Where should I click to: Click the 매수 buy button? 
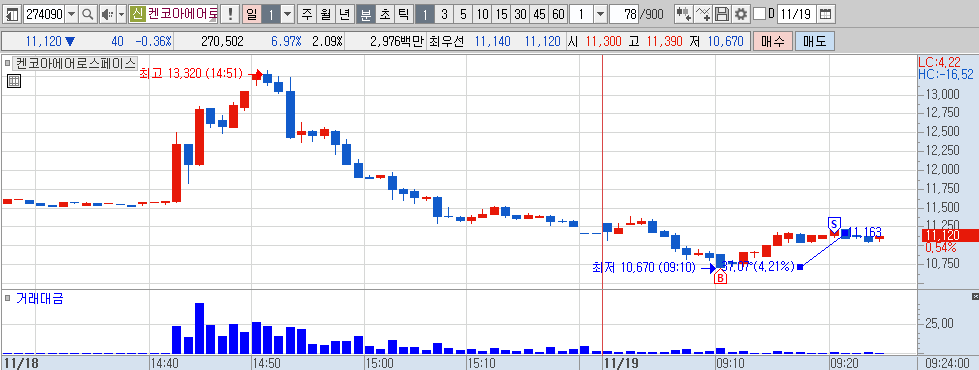[x=773, y=42]
